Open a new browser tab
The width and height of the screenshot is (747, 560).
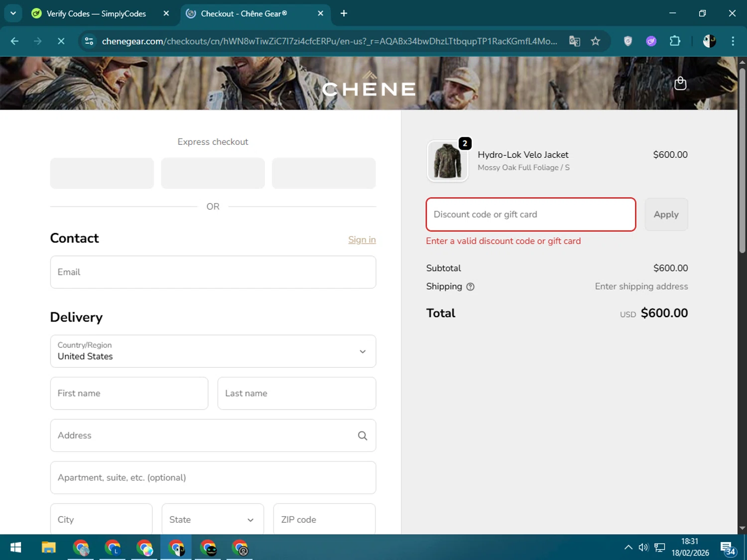(x=344, y=13)
